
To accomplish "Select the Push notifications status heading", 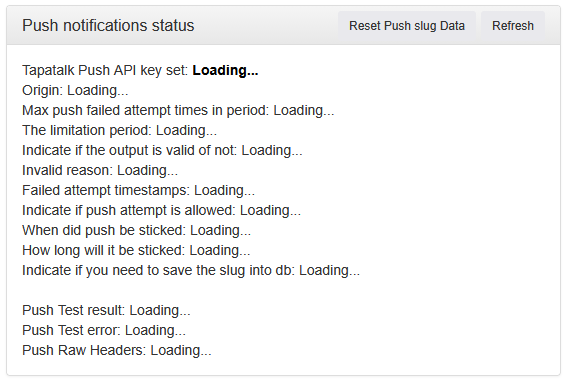I will tap(108, 26).
